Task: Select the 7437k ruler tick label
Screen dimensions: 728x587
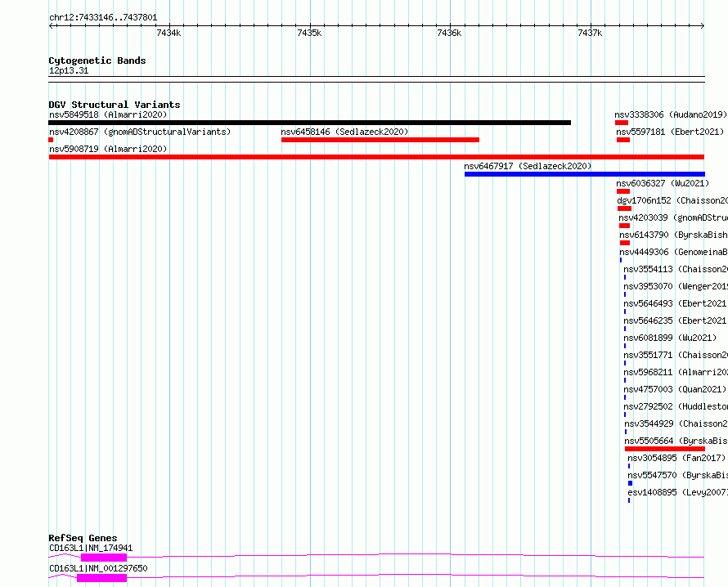Action: coord(590,33)
